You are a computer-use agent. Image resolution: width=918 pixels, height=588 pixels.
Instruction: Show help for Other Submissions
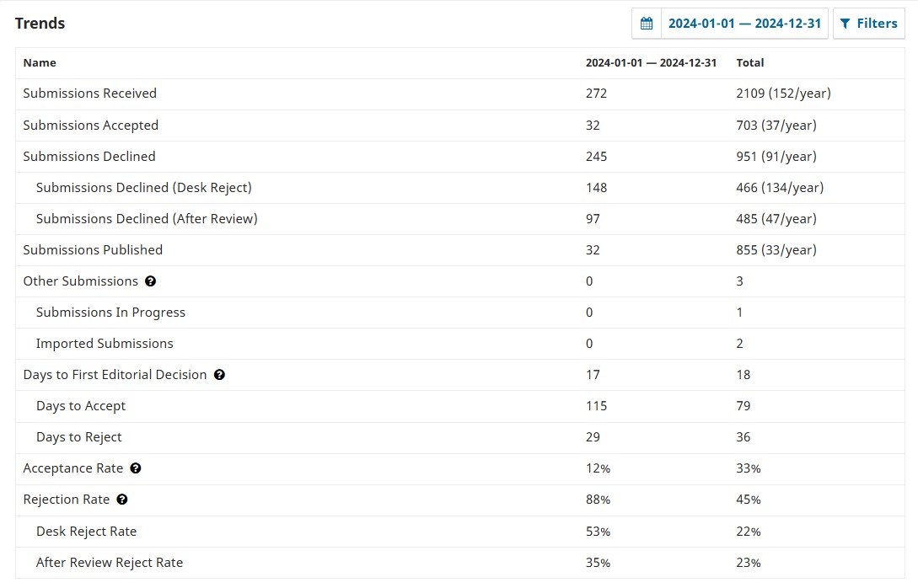(x=151, y=281)
